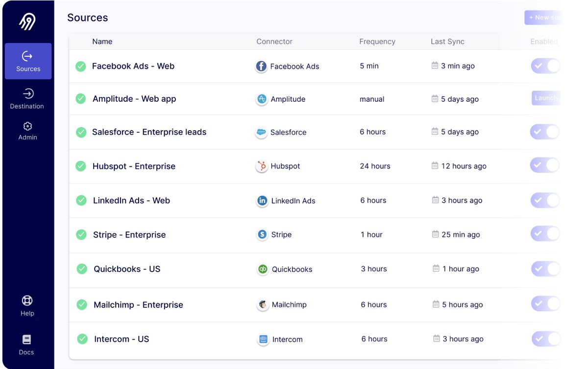Image resolution: width=588 pixels, height=369 pixels.
Task: Click the green status check on Intercom - US
Action: click(81, 339)
